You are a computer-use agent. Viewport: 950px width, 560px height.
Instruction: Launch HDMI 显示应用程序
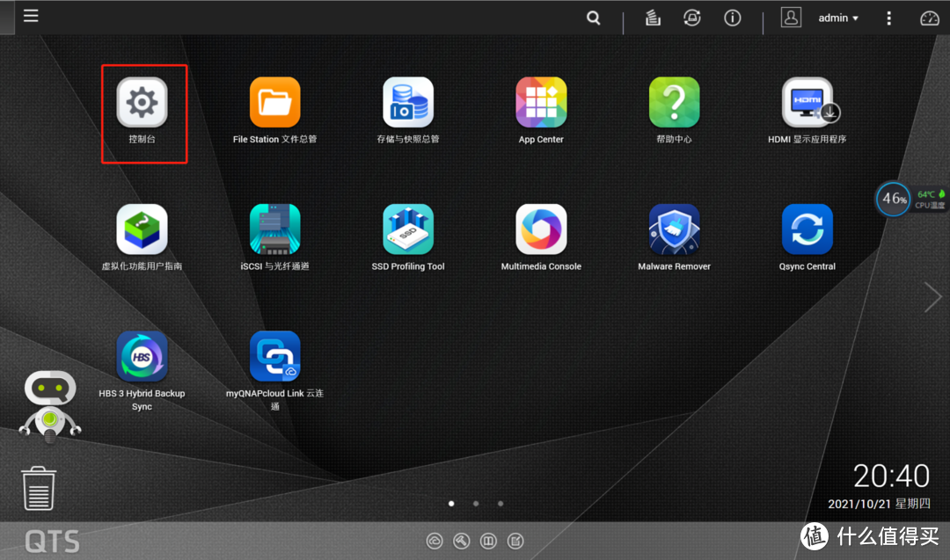807,102
